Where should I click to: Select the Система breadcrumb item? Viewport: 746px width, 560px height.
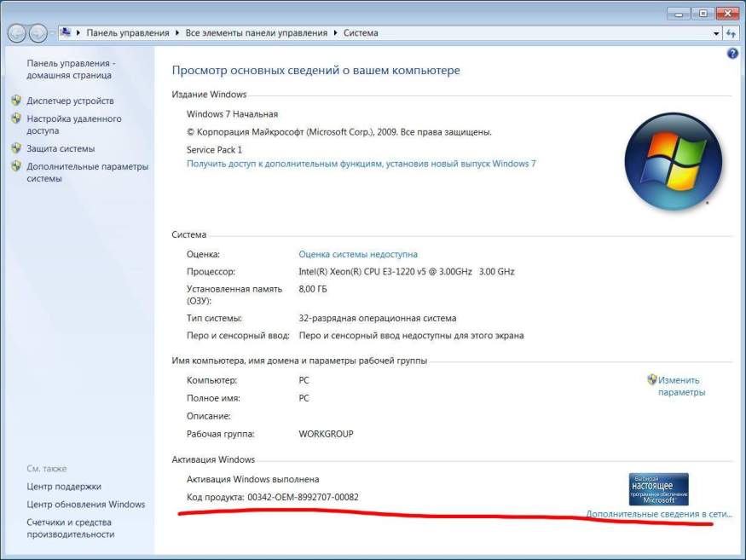(361, 33)
